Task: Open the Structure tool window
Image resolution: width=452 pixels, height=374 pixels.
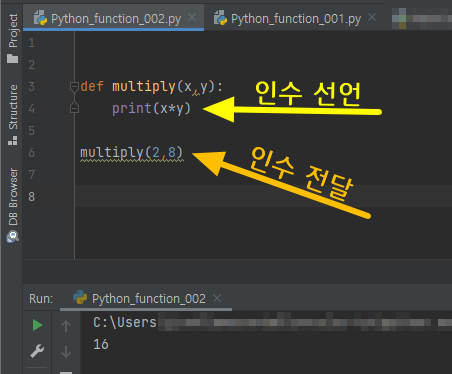Action: tap(13, 115)
